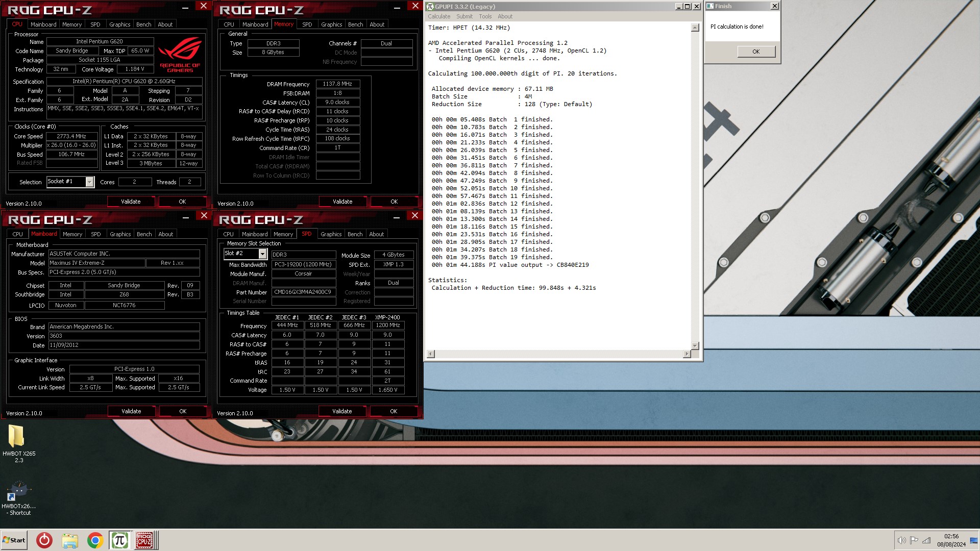Launch Google Chrome from the taskbar

coord(95,540)
